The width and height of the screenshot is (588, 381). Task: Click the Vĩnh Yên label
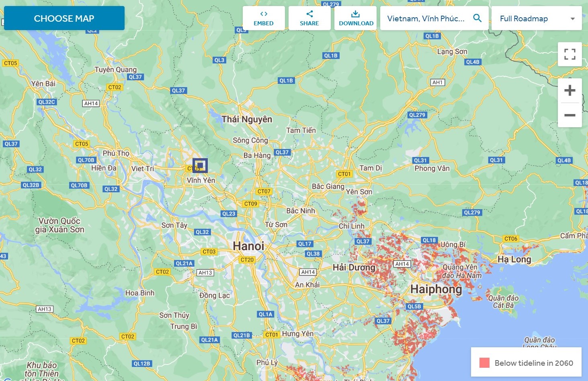click(201, 180)
